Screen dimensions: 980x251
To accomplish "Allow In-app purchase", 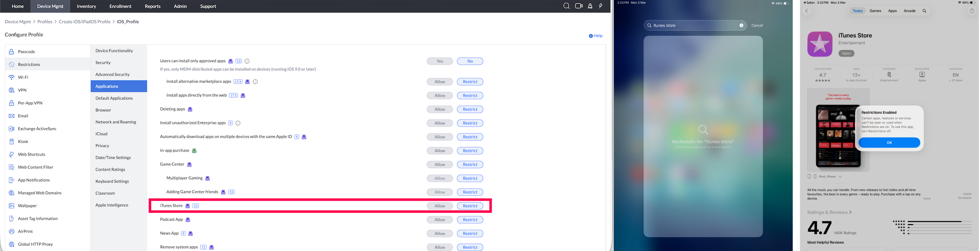I will (x=440, y=151).
